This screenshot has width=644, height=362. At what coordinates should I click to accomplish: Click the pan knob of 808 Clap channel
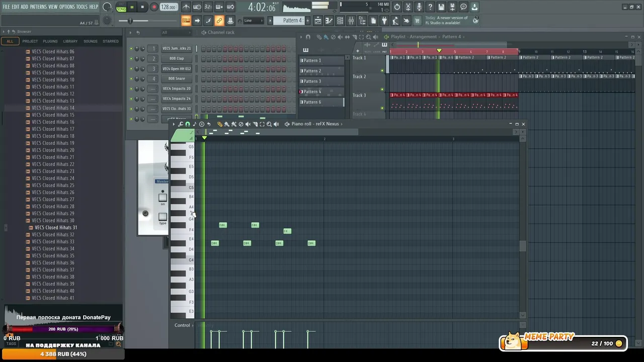[136, 58]
